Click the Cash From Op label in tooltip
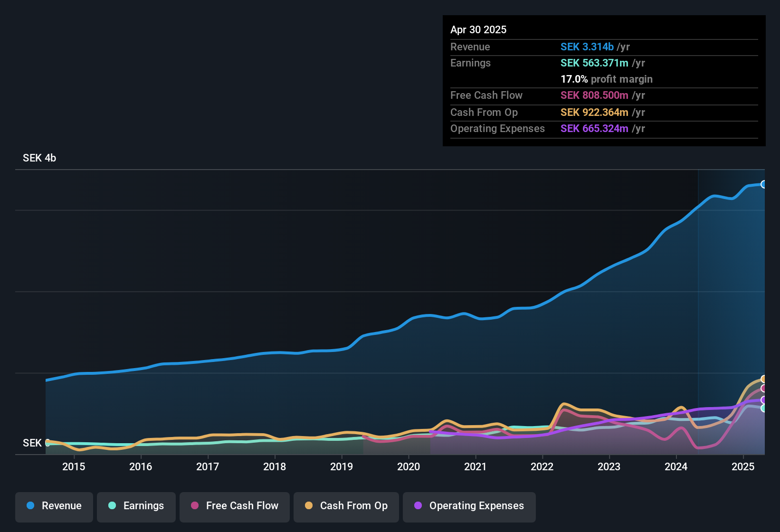The height and width of the screenshot is (532, 780). 484,113
